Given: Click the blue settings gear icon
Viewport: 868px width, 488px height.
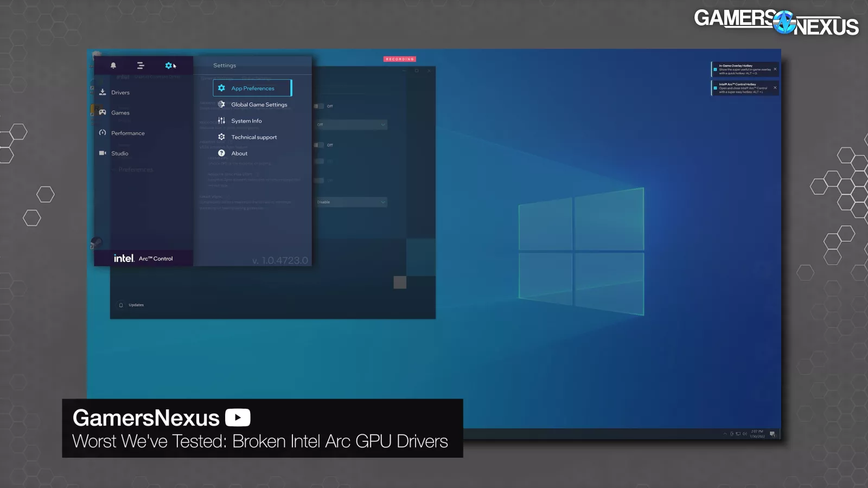Looking at the screenshot, I should (x=168, y=66).
